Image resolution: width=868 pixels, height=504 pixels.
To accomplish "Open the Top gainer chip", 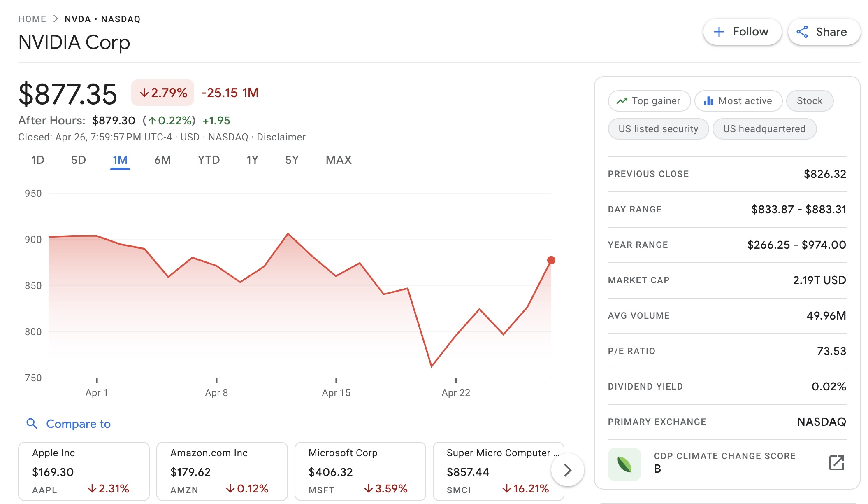I will point(649,101).
